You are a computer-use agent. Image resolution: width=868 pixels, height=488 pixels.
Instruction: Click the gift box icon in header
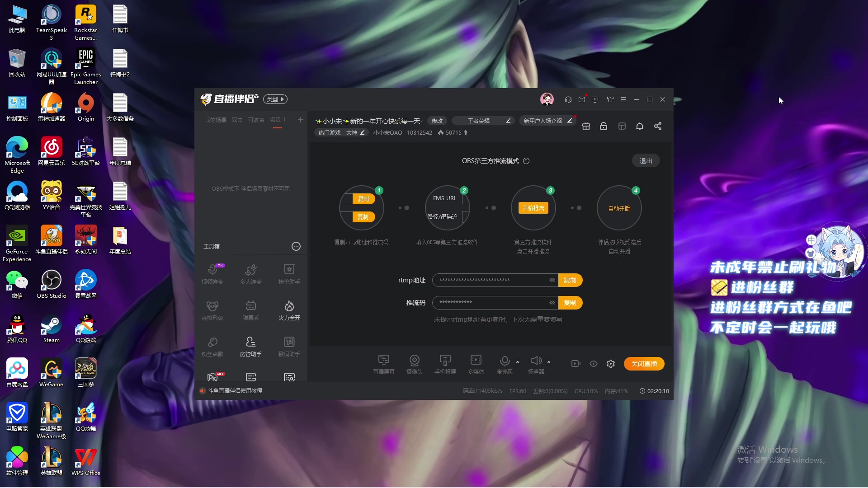click(586, 126)
